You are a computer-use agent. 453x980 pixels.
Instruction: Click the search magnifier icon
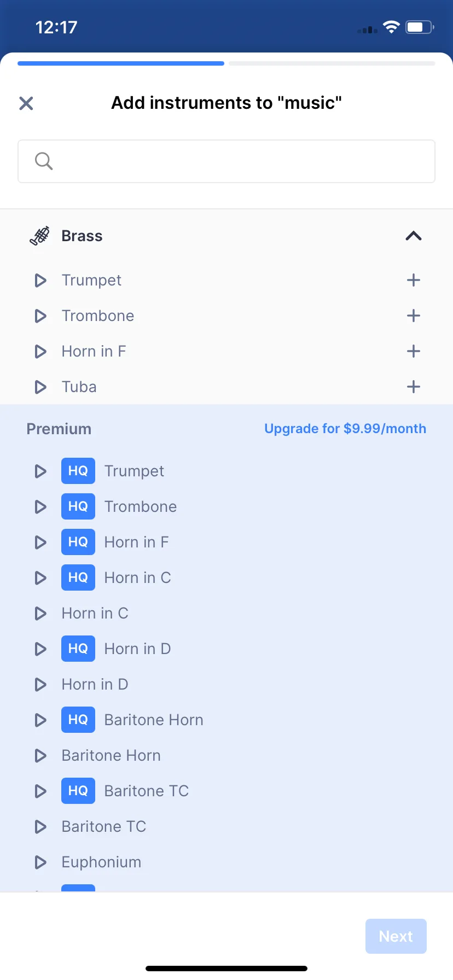point(44,161)
